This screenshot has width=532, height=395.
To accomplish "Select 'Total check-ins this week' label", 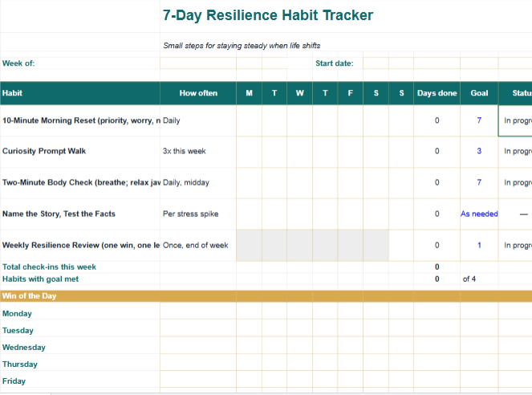I will click(x=49, y=267).
